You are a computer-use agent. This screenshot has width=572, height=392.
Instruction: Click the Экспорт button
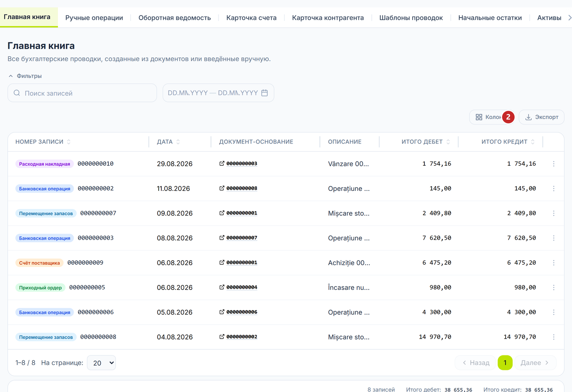[x=541, y=117]
